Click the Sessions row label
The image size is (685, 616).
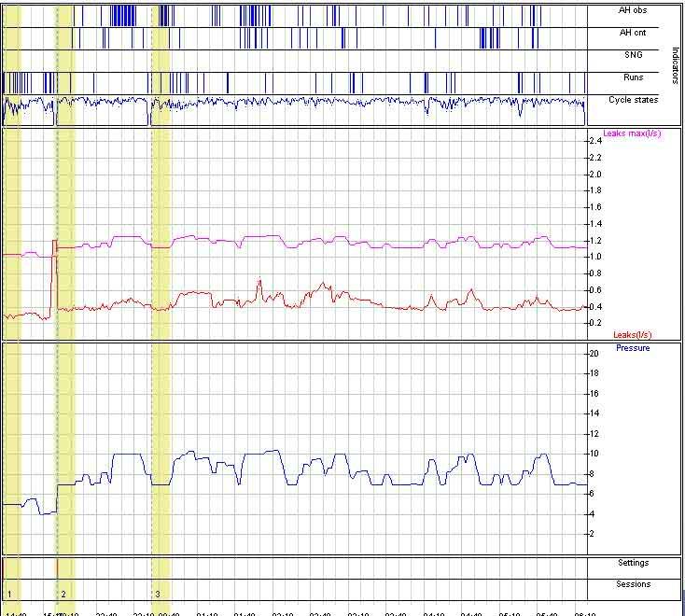(633, 584)
